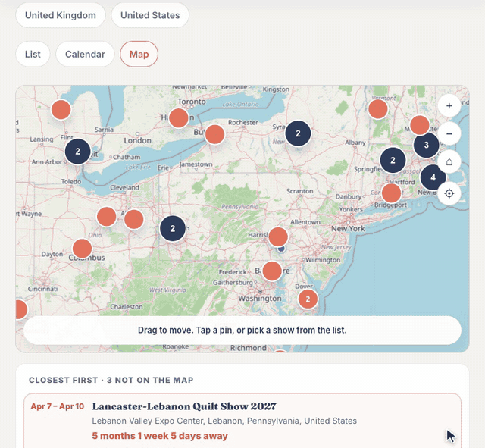Open the cluster of 2 near Ann Arbor
This screenshot has width=485, height=448.
pos(77,152)
